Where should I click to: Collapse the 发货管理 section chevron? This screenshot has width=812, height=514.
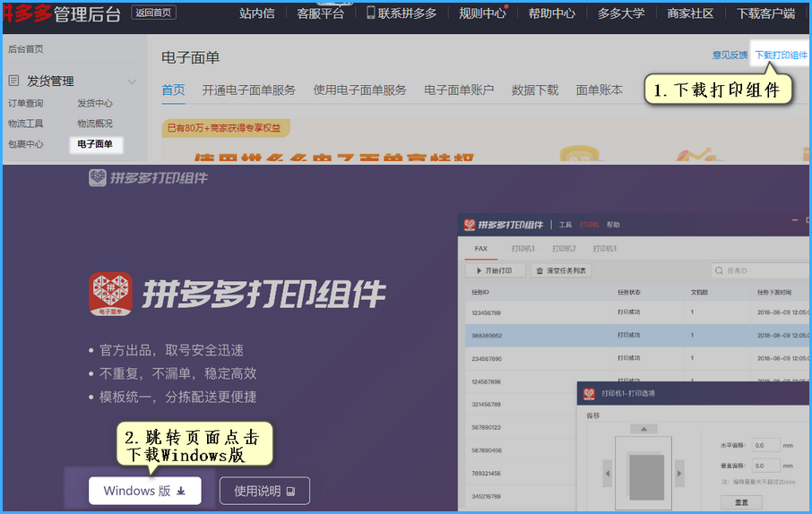coord(132,81)
